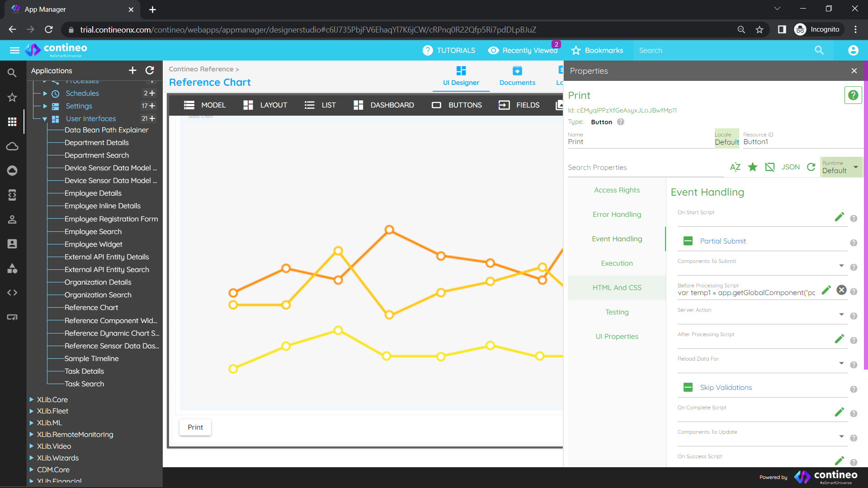Screen dimensions: 868x488
Task: Switch to the Documents tab
Action: tap(517, 76)
